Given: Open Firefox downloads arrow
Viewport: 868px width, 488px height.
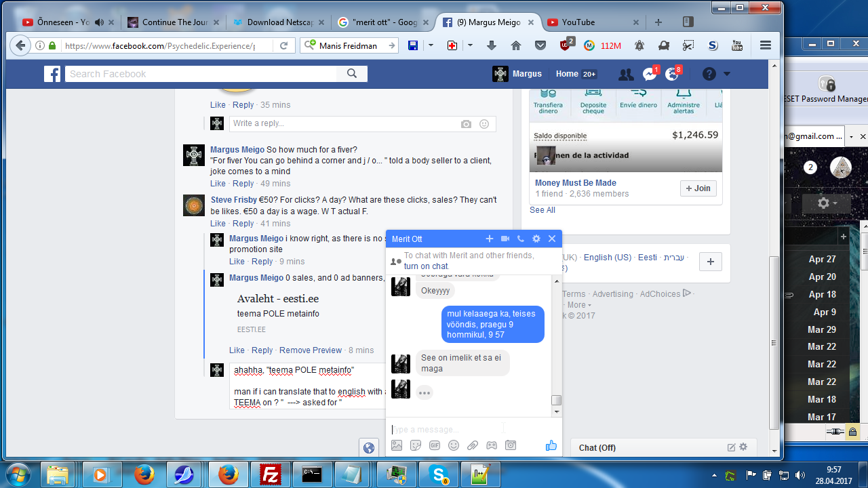Looking at the screenshot, I should 492,45.
